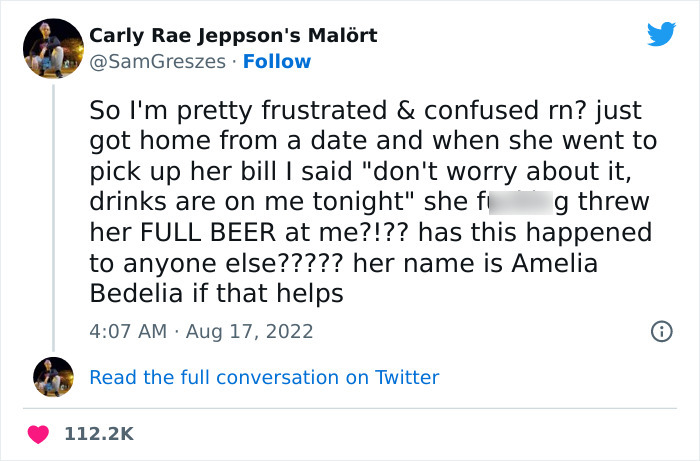This screenshot has height=461, width=700.
Task: Click the display name Carly Rae Jeppson's Malört
Action: click(x=233, y=36)
